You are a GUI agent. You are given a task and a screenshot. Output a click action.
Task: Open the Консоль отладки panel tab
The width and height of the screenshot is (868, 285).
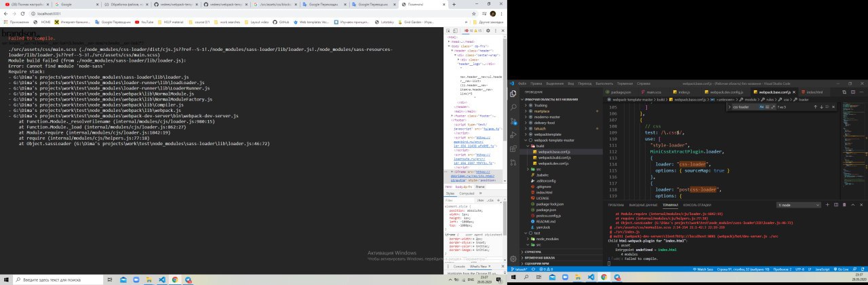[697, 205]
